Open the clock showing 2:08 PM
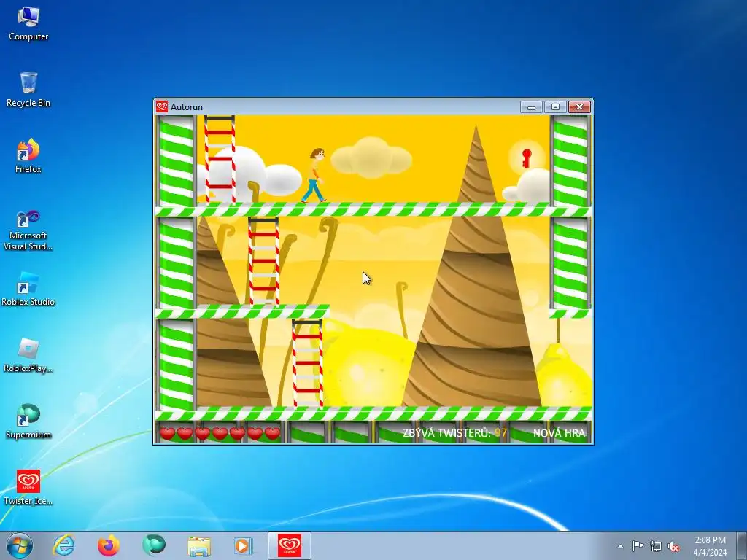This screenshot has height=560, width=747. tap(710, 545)
